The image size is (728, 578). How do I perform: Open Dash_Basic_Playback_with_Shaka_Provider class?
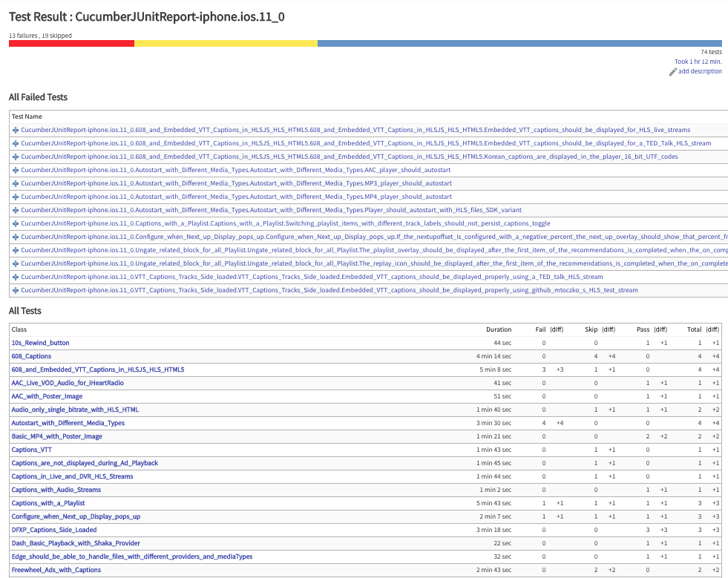76,544
